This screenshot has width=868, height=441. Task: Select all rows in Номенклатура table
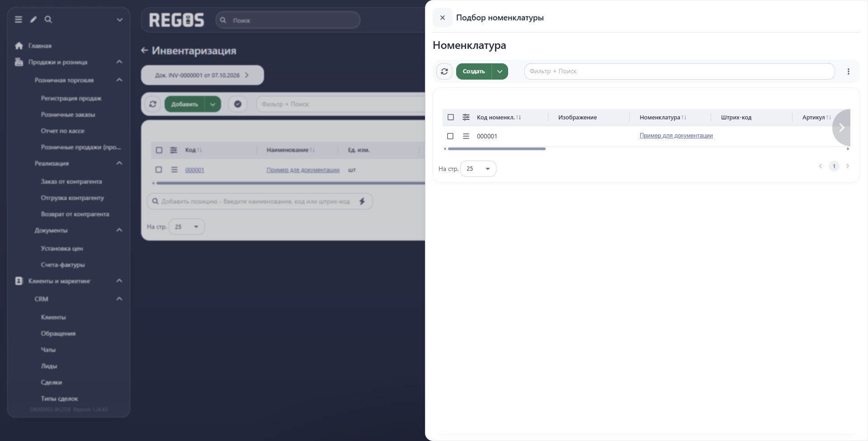(451, 117)
